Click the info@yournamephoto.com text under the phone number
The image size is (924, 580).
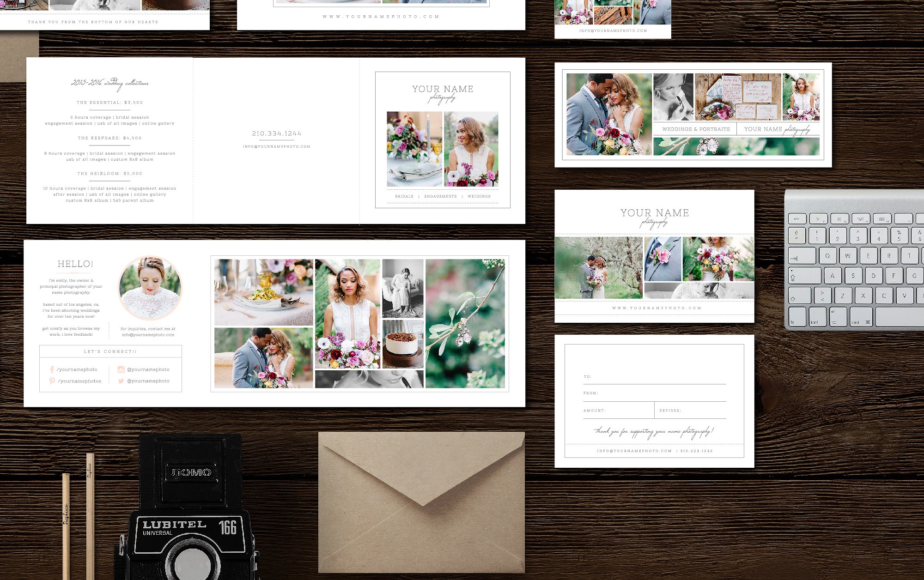[x=276, y=146]
